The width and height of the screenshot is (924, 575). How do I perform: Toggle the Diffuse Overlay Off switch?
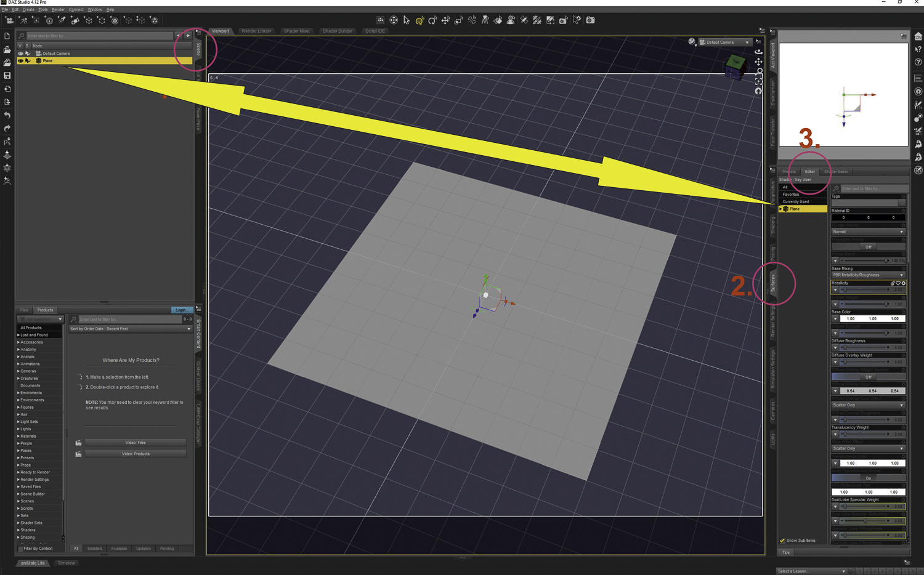pyautogui.click(x=868, y=377)
